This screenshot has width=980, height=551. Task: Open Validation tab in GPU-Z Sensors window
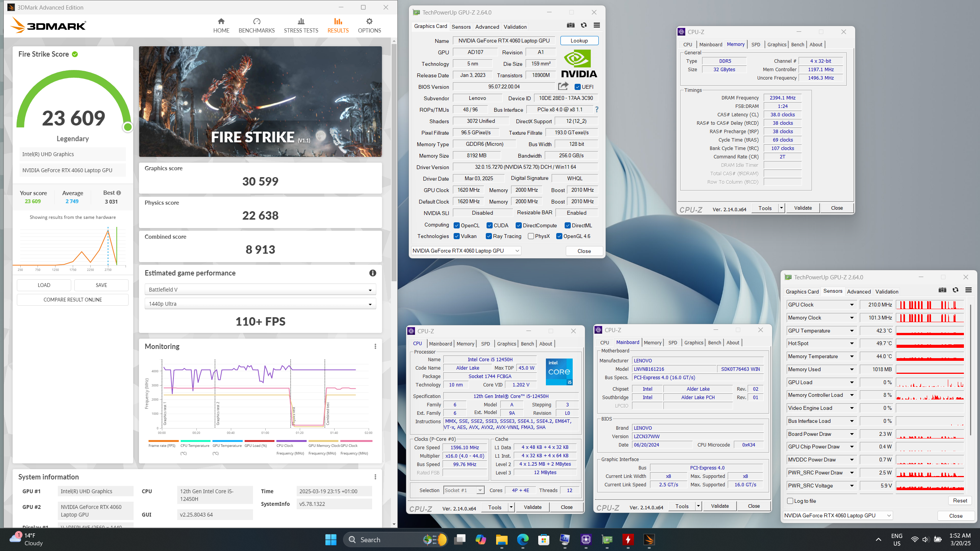[x=887, y=292]
